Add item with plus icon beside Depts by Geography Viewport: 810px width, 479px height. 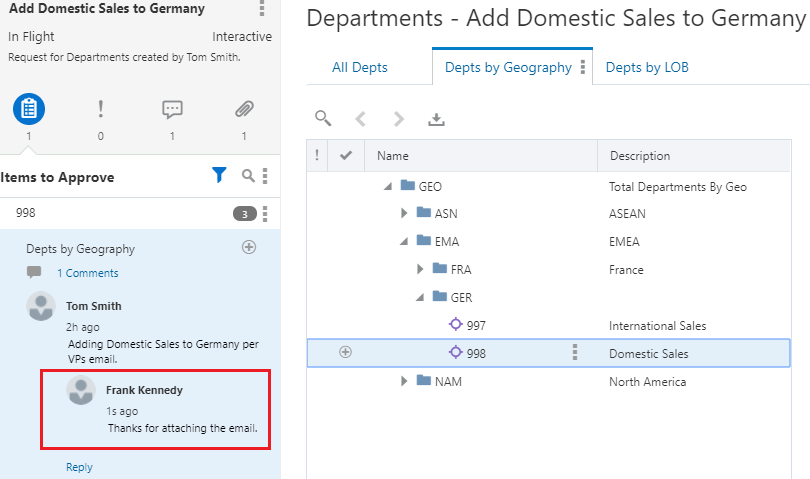click(249, 247)
